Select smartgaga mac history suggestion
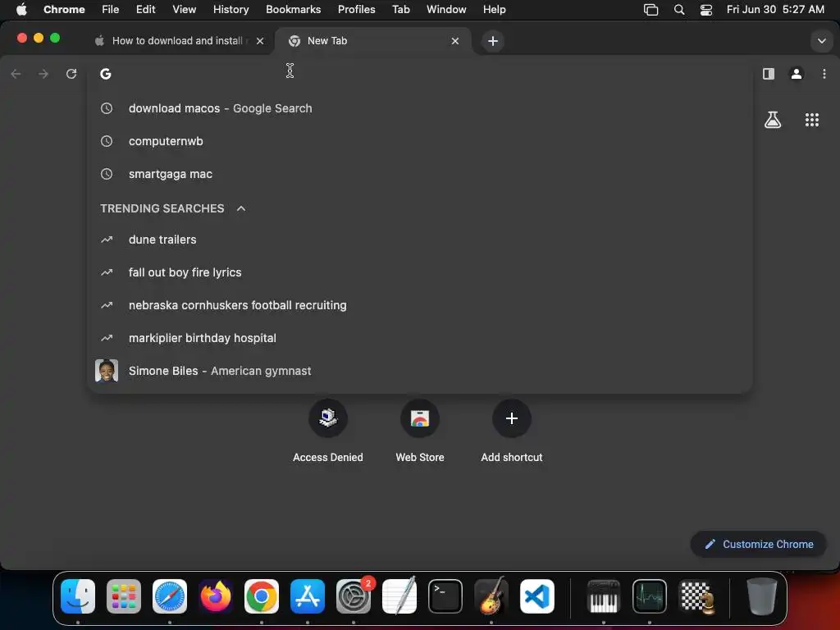 click(x=419, y=174)
